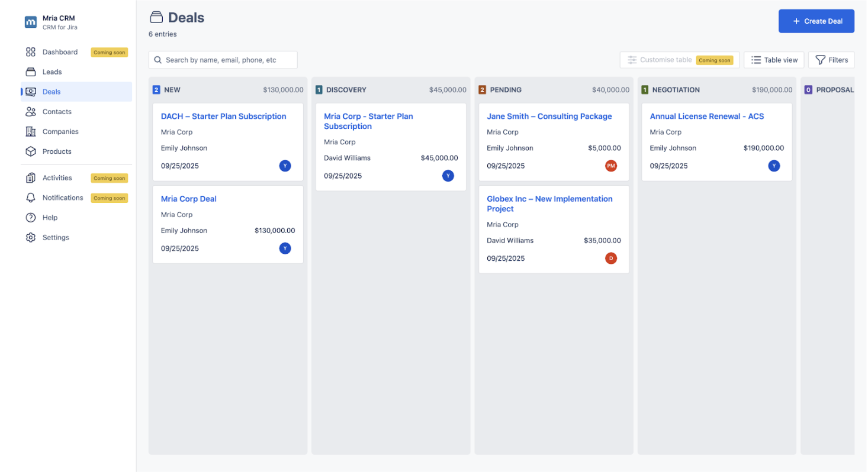Click the Y avatar on DACH card
The height and width of the screenshot is (472, 868).
click(x=285, y=166)
